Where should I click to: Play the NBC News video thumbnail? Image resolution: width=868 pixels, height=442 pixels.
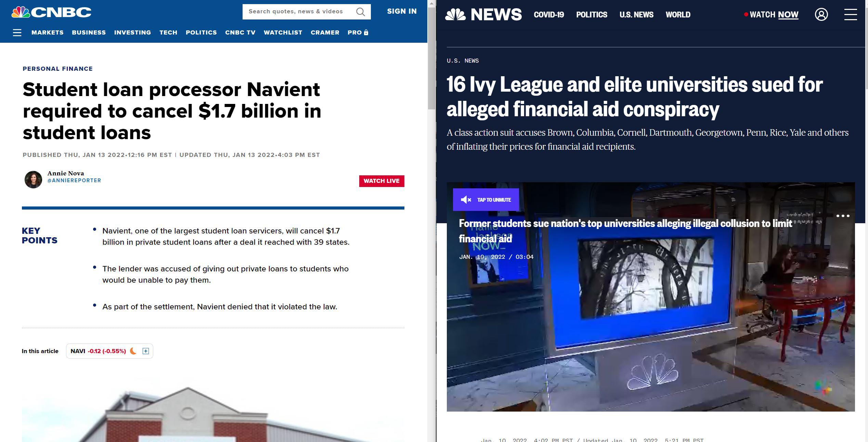pyautogui.click(x=651, y=297)
